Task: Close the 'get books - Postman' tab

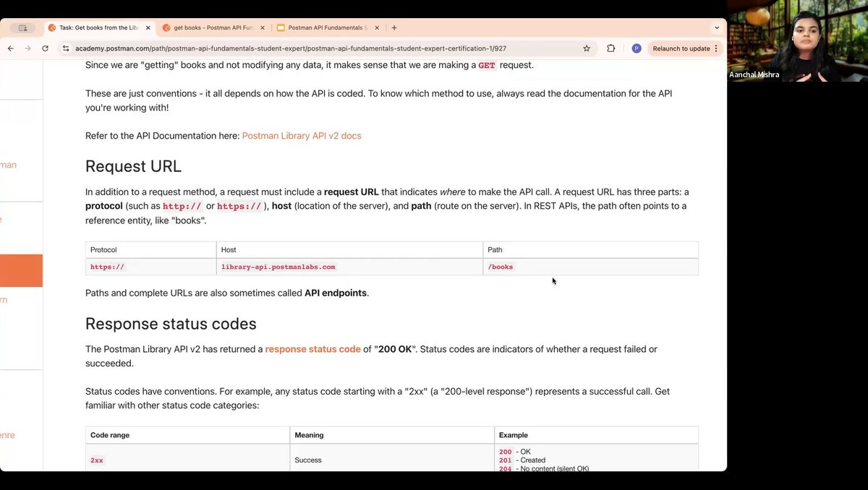Action: [x=262, y=27]
